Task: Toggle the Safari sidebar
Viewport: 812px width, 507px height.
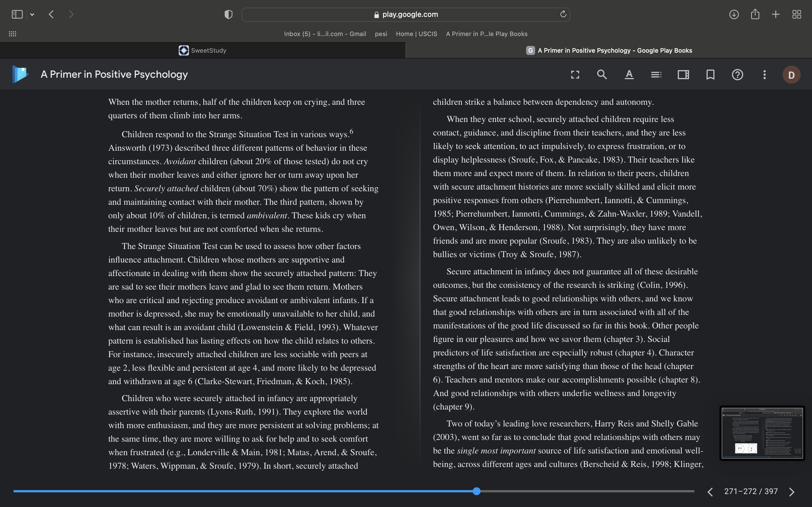Action: [x=17, y=14]
